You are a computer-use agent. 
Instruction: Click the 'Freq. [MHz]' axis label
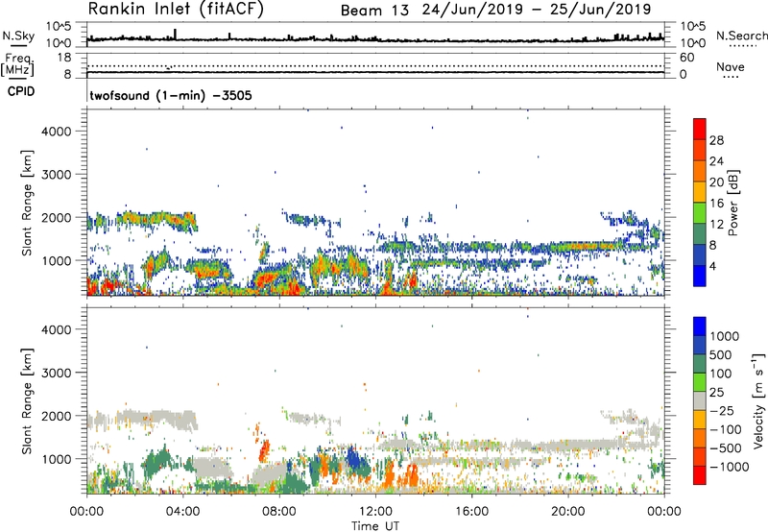(17, 64)
